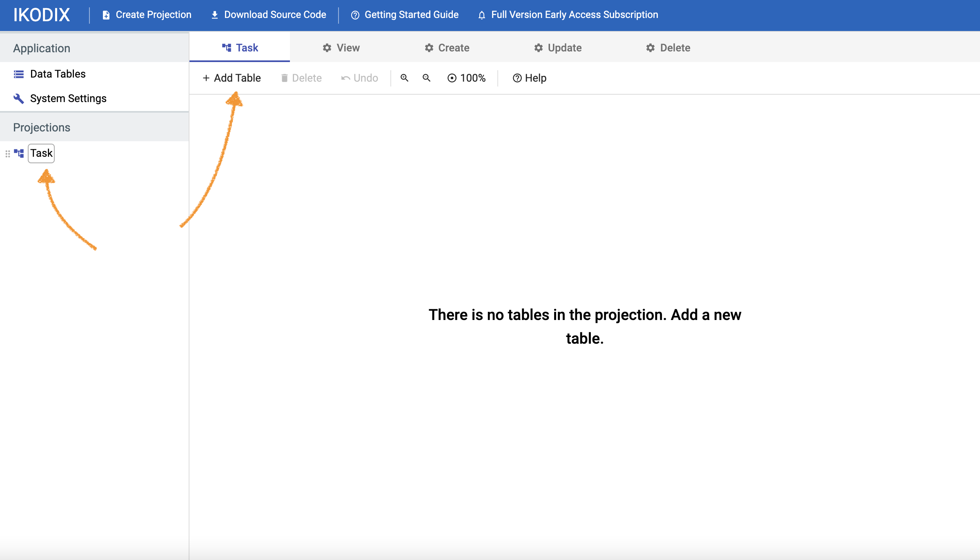Click the zoom in magnifier icon
Viewport: 980px width, 560px height.
pyautogui.click(x=404, y=78)
